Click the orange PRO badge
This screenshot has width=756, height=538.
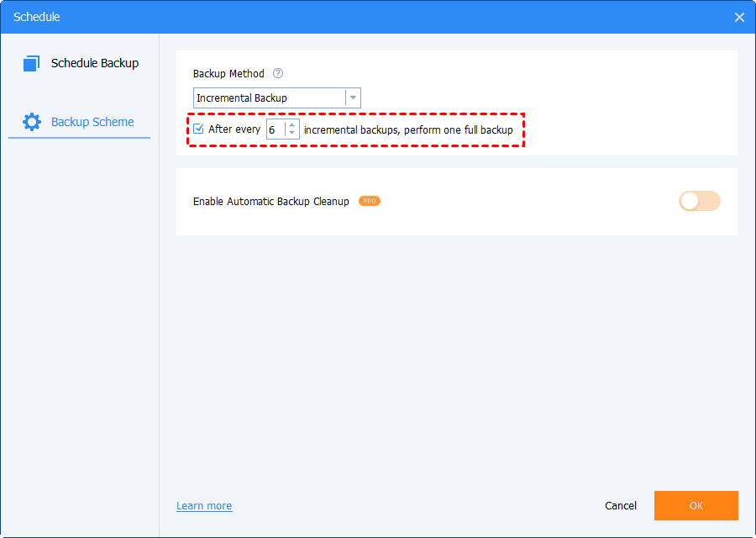click(x=370, y=201)
